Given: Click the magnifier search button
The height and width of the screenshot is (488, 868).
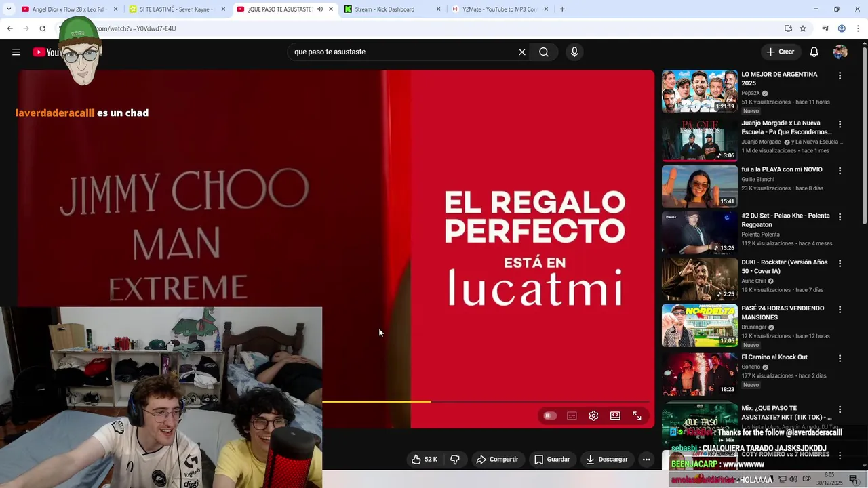Looking at the screenshot, I should point(544,52).
